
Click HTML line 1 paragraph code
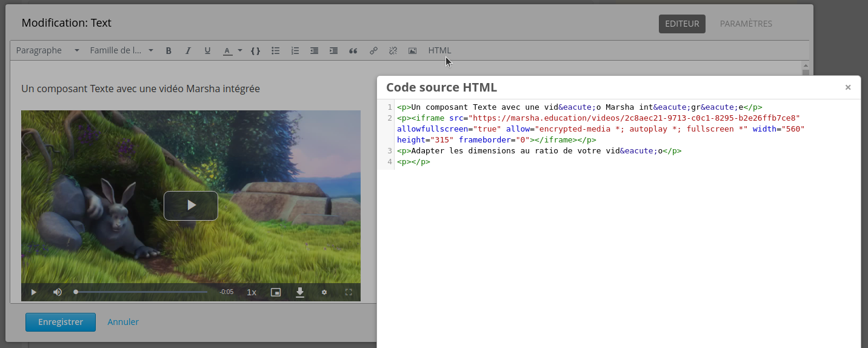click(x=579, y=107)
